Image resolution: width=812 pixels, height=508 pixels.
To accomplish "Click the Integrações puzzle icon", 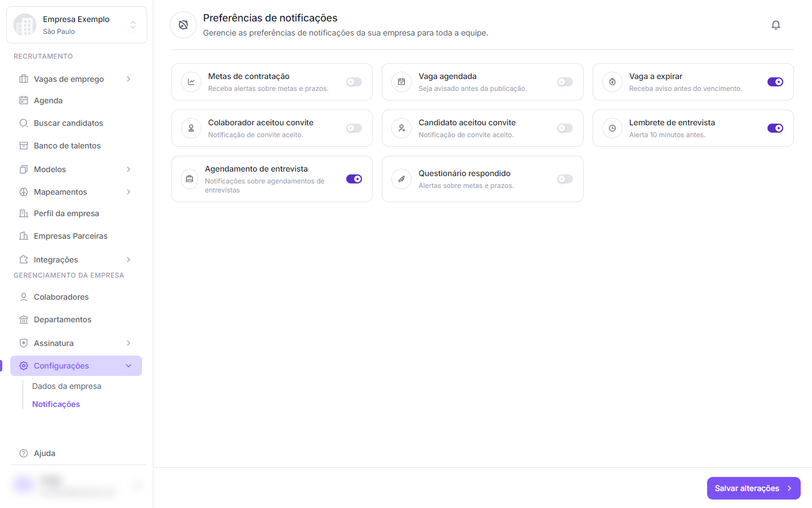I will (x=24, y=260).
